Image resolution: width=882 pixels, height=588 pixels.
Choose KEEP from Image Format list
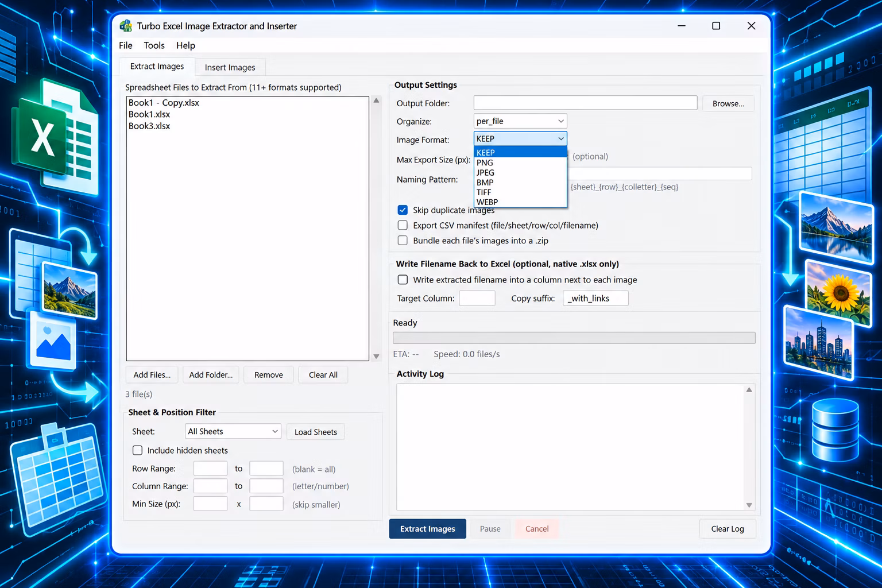coord(520,152)
